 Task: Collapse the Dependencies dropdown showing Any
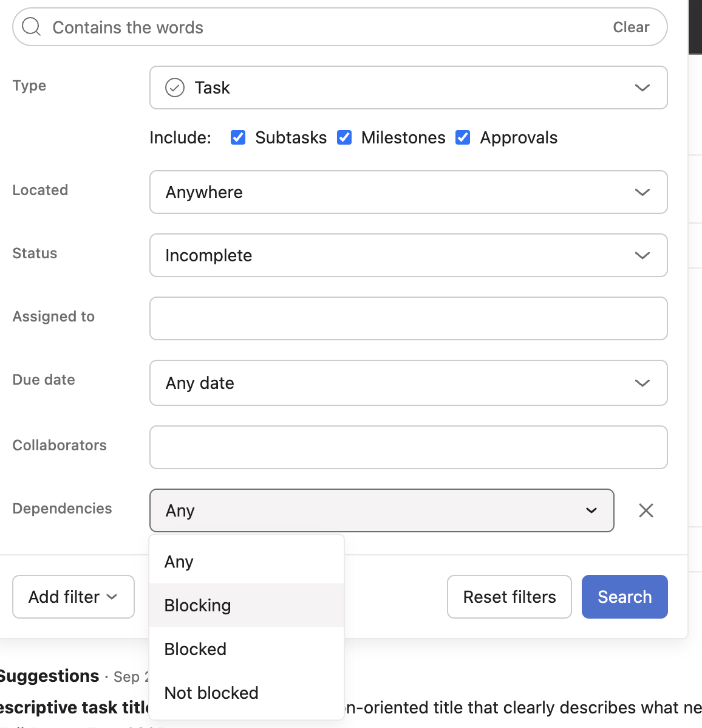(381, 510)
